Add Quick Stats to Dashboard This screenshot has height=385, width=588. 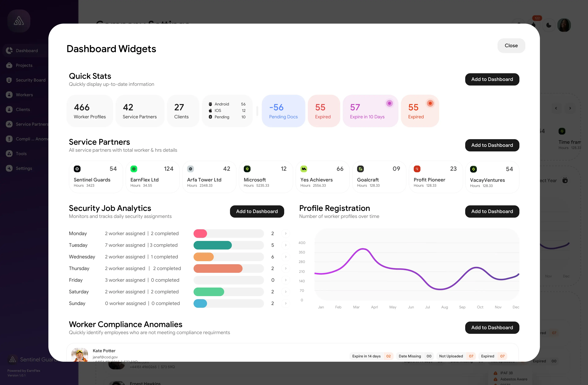(492, 79)
